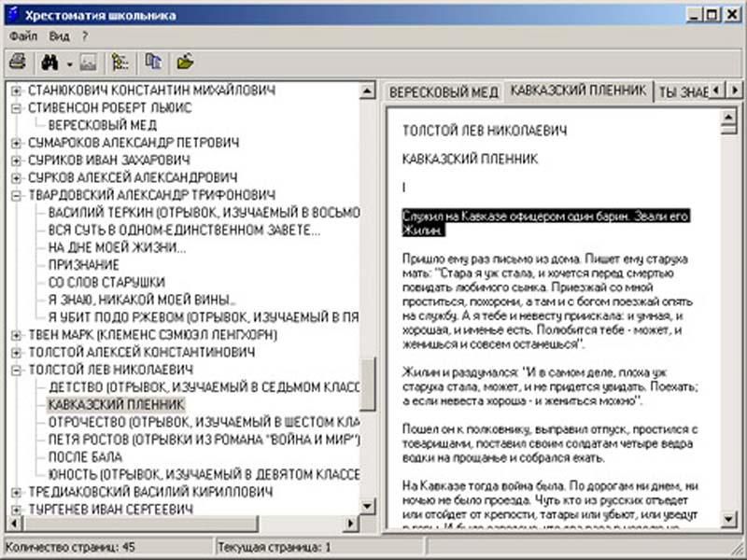The height and width of the screenshot is (560, 747).
Task: Collapse the ТВАРДОВСКИЙ АЛЕКСАНДР ТРИФОНОВИЧ node
Action: (16, 195)
